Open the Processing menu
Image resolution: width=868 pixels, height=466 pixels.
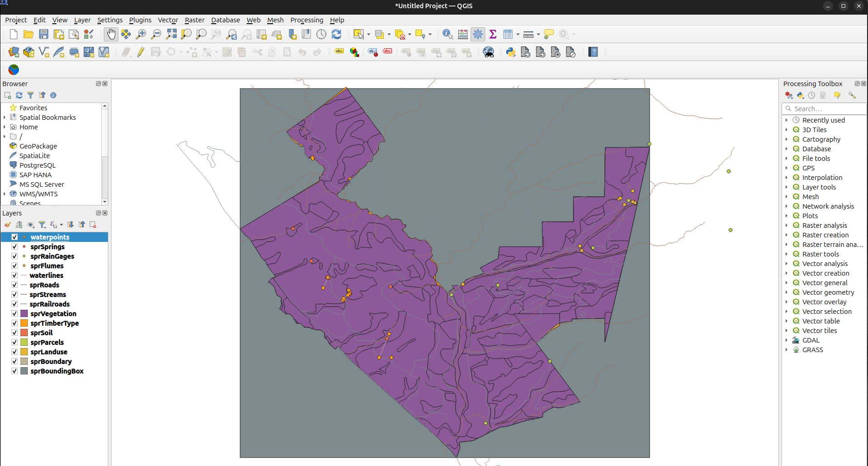pos(306,20)
